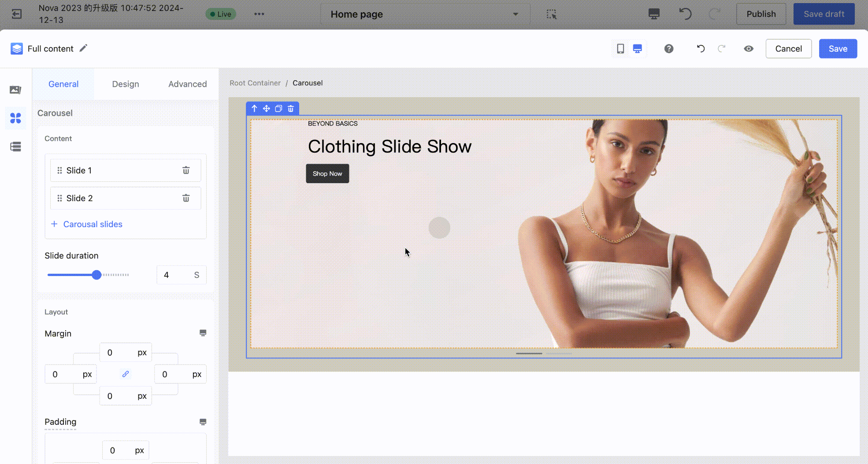Image resolution: width=868 pixels, height=464 pixels.
Task: Open the components sidebar icon
Action: pos(15,118)
